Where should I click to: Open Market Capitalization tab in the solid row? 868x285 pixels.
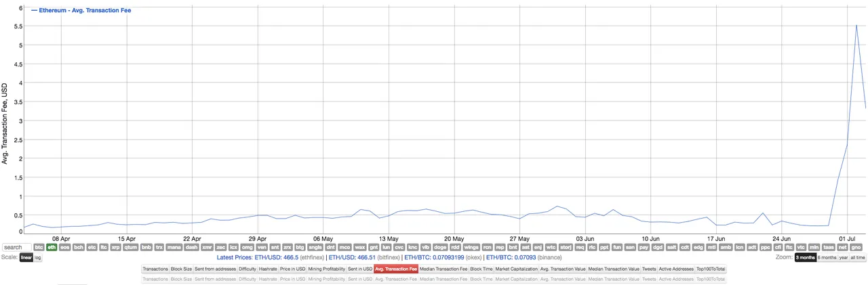tap(516, 269)
